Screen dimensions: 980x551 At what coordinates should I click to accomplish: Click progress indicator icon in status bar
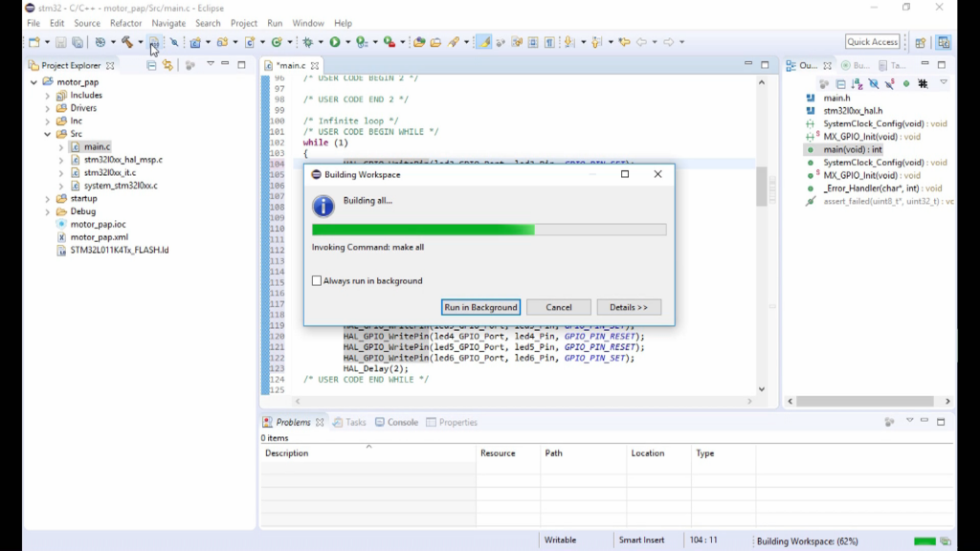pos(946,541)
